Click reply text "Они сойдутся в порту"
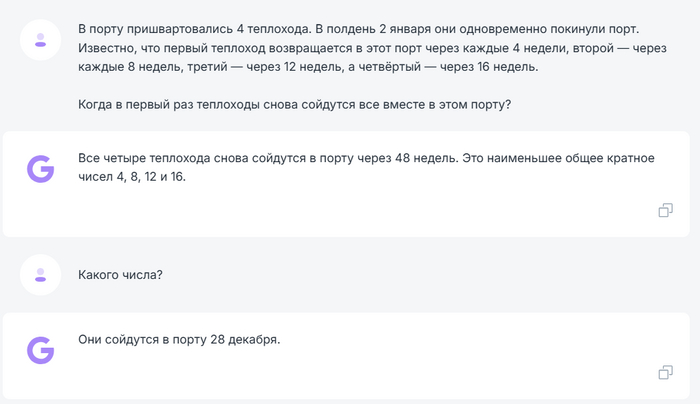The width and height of the screenshot is (700, 404). 142,339
